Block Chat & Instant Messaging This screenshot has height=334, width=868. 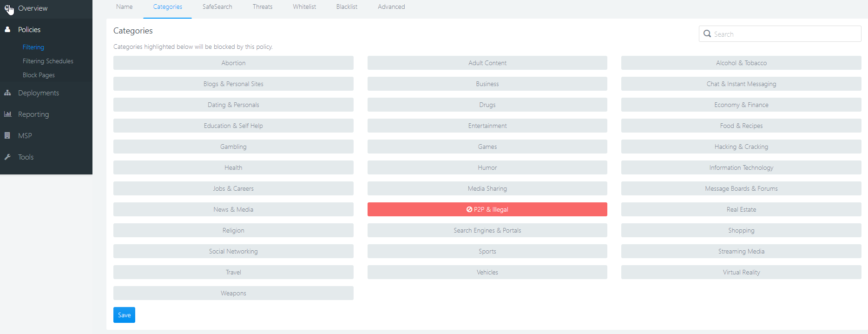(741, 84)
